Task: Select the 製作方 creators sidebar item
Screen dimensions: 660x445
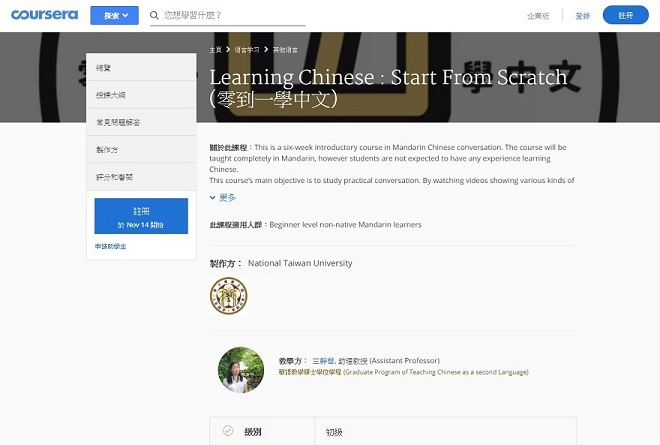Action: pyautogui.click(x=141, y=149)
